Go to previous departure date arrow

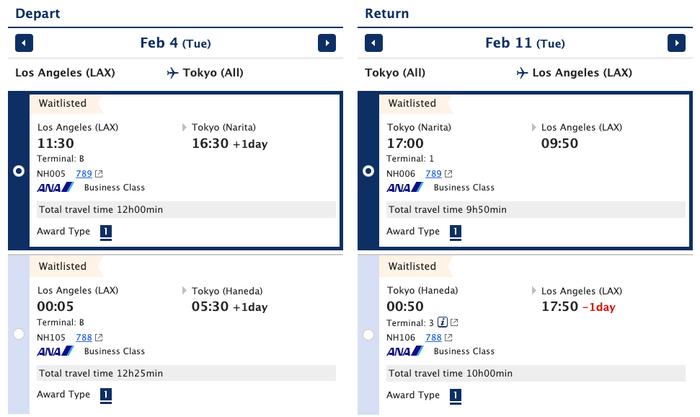(24, 43)
